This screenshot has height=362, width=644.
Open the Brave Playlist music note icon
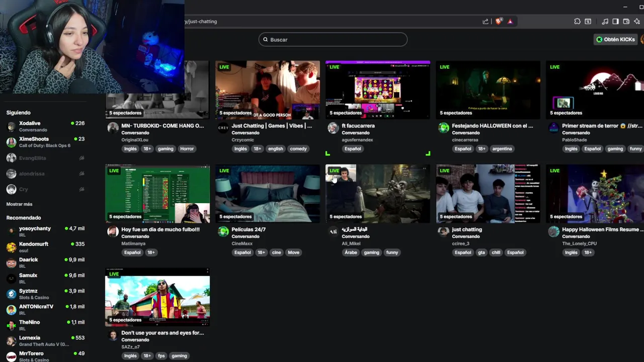(x=605, y=22)
